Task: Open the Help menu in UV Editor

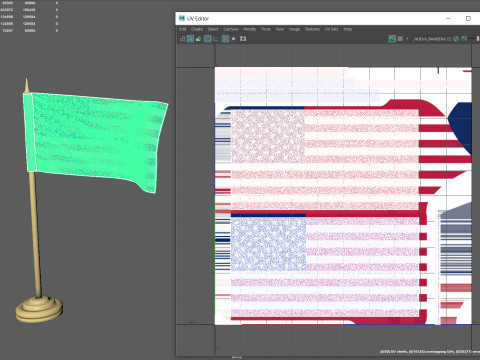Action: 348,29
